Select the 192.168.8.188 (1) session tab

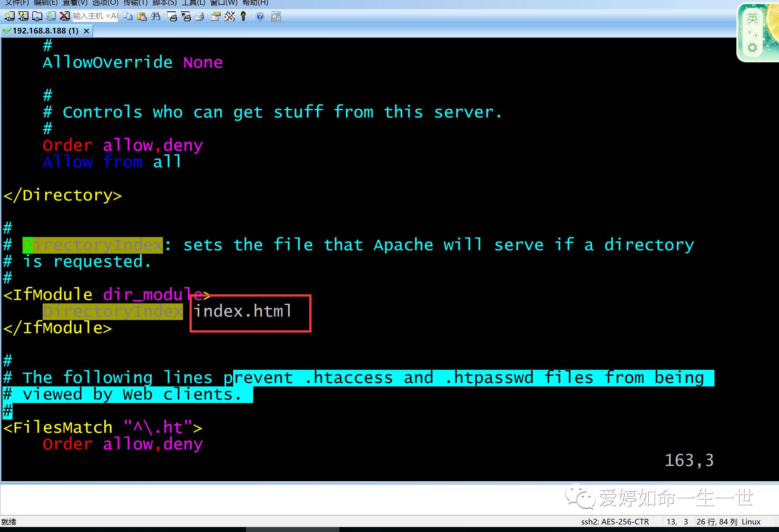tap(45, 31)
